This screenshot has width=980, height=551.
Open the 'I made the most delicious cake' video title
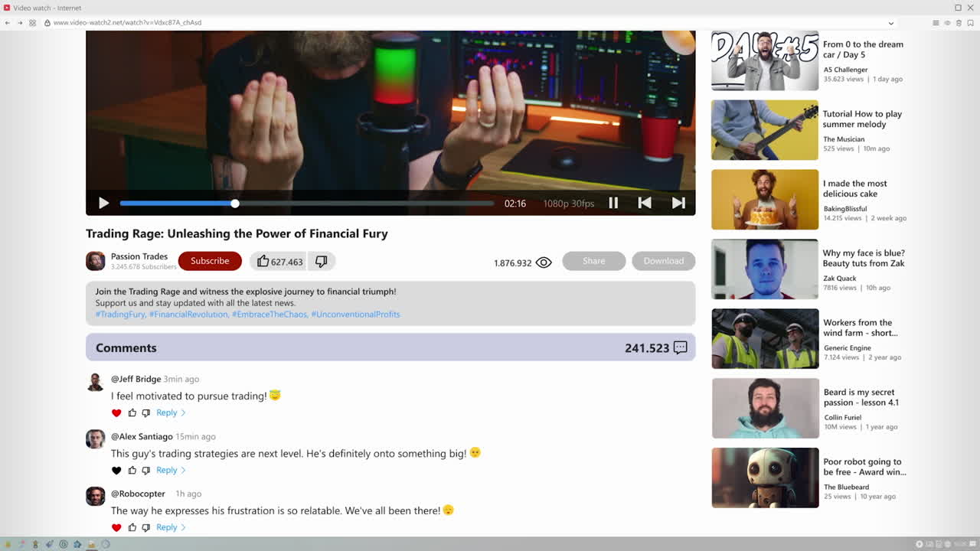[x=855, y=189]
